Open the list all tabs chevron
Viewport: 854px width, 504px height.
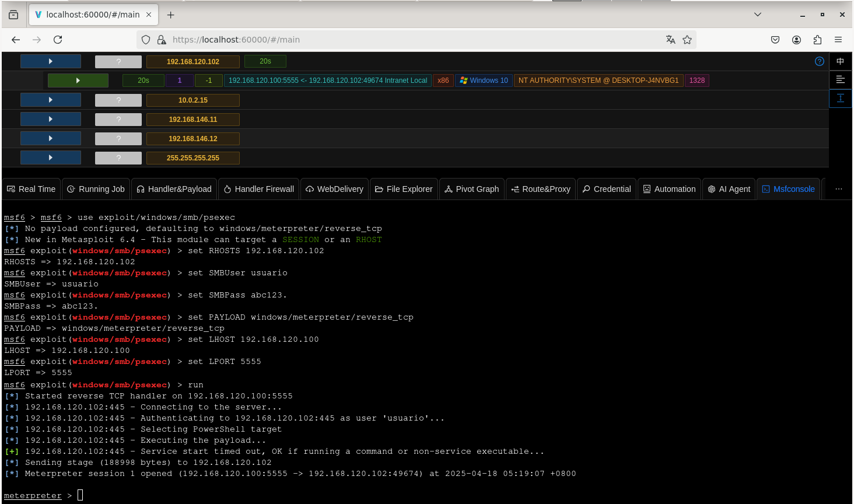[x=758, y=15]
